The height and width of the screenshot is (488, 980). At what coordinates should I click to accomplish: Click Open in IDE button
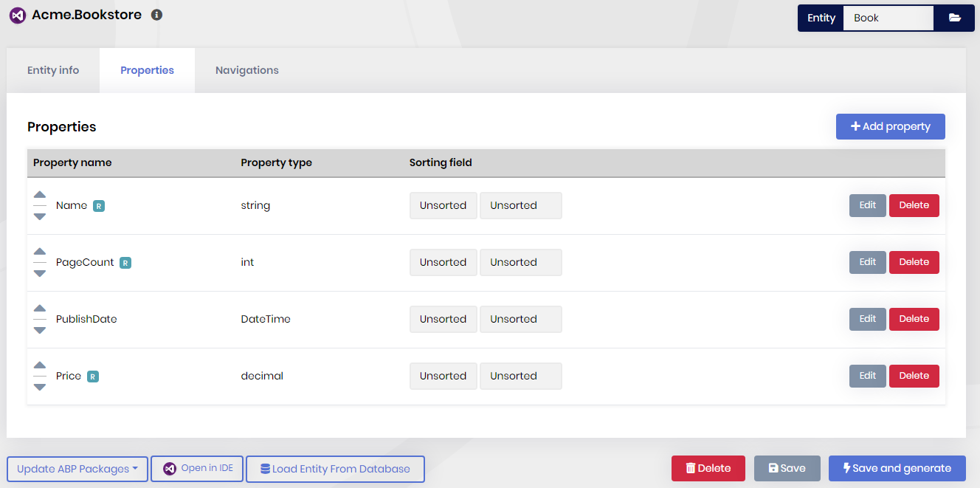point(197,468)
